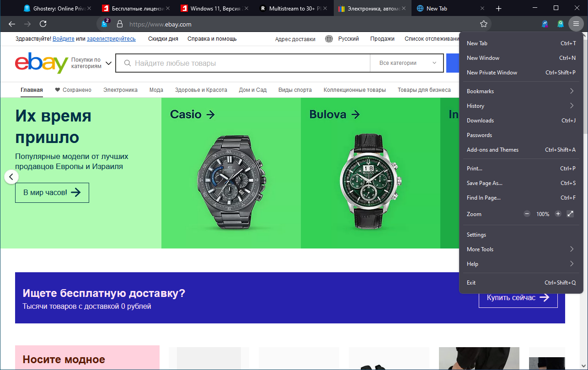Zoom in with the plus button

[558, 214]
